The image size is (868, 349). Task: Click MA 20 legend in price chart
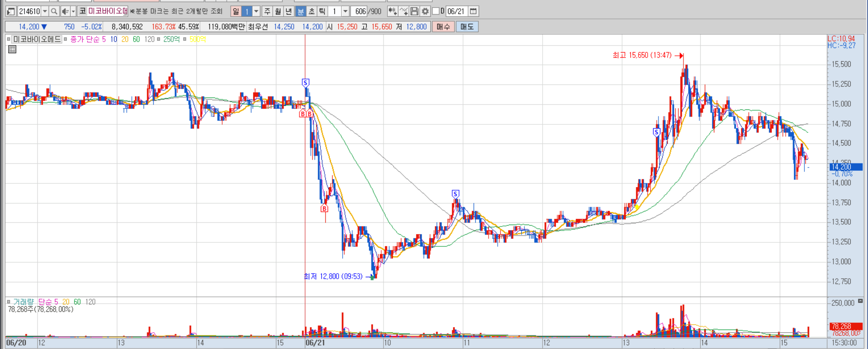coord(125,39)
